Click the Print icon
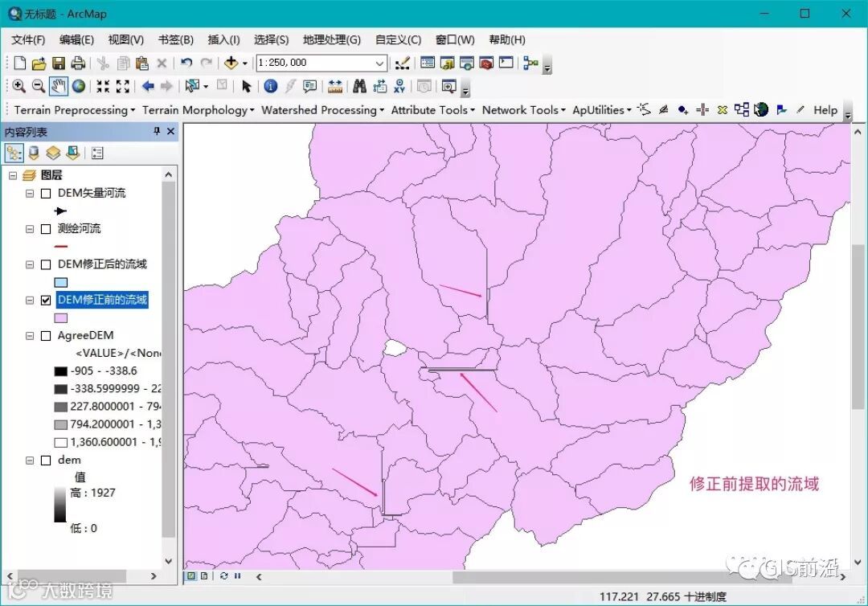The width and height of the screenshot is (868, 606). 77,63
